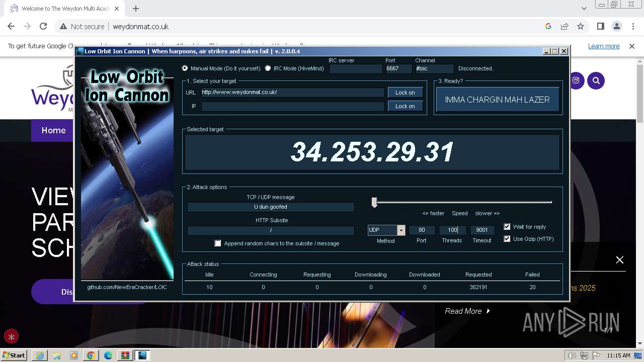Click the speed slider handle
The height and width of the screenshot is (362, 644).
374,202
